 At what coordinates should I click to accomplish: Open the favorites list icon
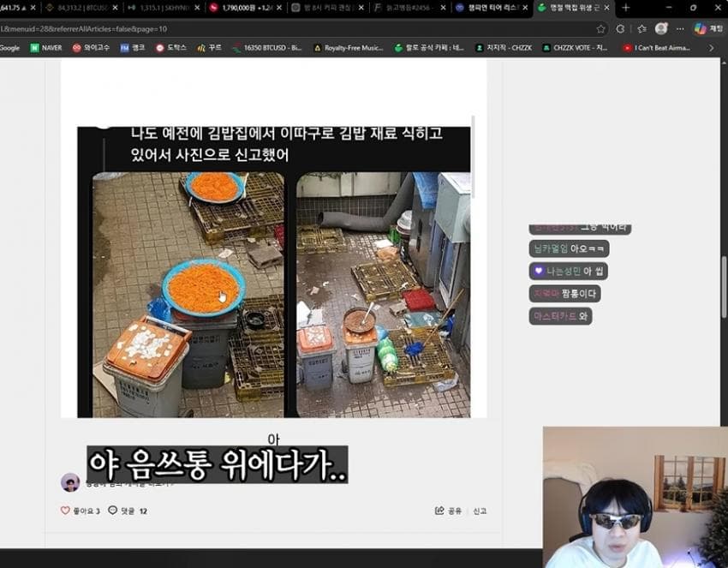tap(641, 29)
